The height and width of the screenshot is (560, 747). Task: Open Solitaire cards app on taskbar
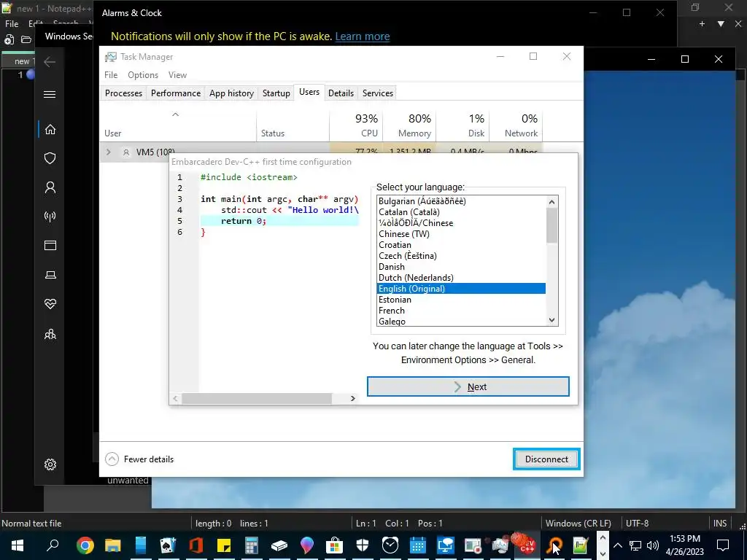[x=168, y=545]
